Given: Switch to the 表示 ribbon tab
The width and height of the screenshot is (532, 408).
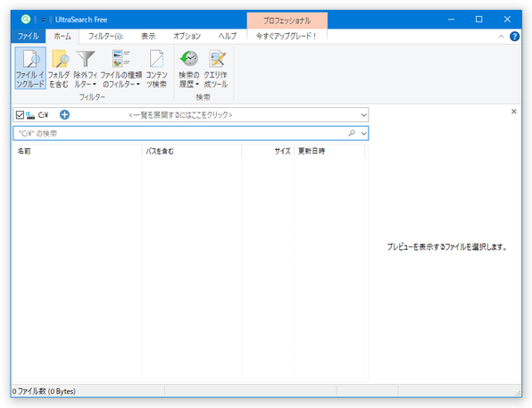Looking at the screenshot, I should click(x=148, y=36).
